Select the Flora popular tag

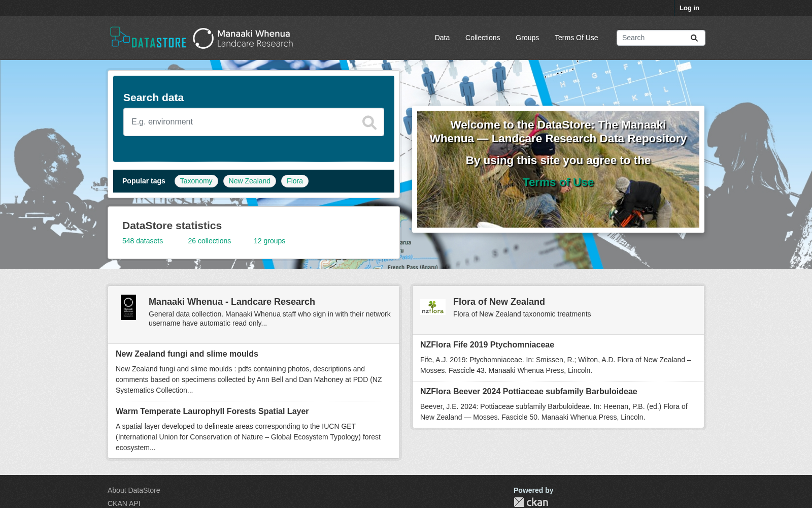click(295, 181)
